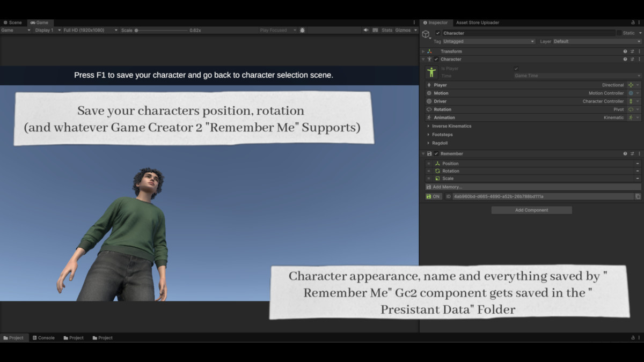Open the Remember component's context menu via three dots
This screenshot has height=362, width=644.
pos(639,153)
